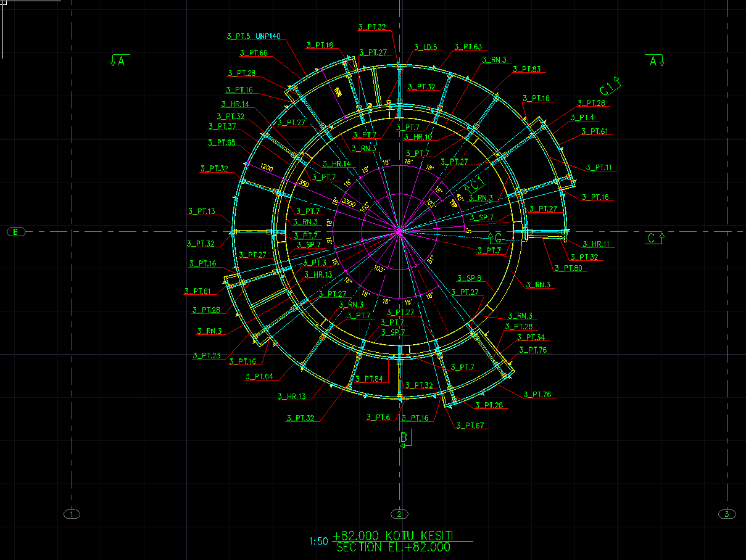The width and height of the screenshot is (746, 560).
Task: Select the 3_PT.67 callout
Action: coord(470,426)
